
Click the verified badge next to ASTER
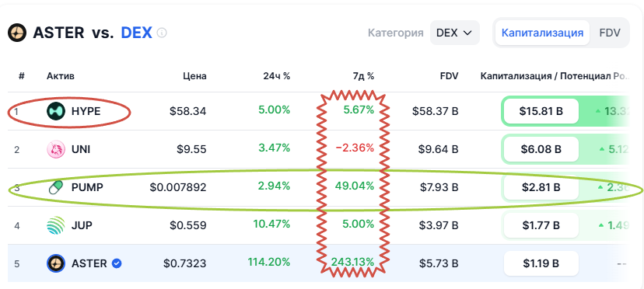click(117, 263)
